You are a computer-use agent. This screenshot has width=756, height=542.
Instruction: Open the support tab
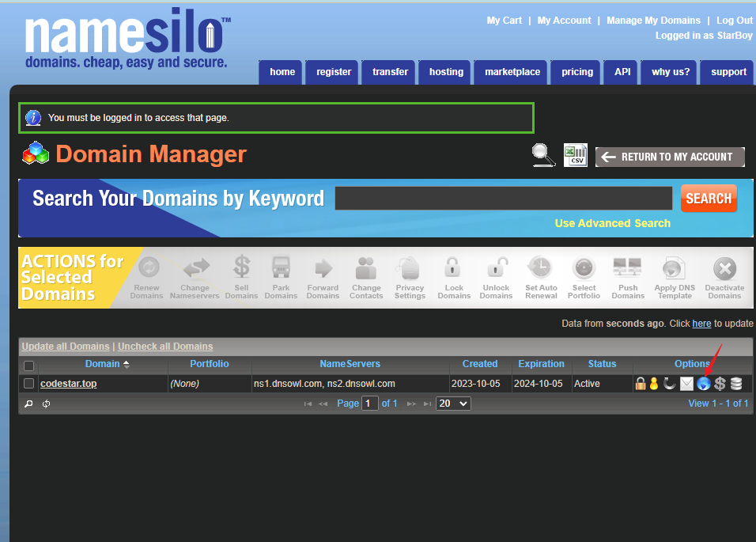[x=728, y=72]
